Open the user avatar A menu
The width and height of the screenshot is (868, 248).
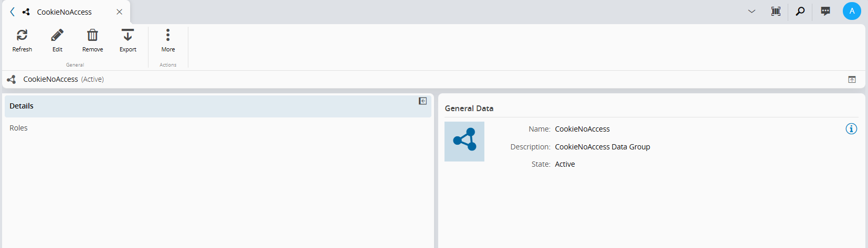[x=852, y=11]
